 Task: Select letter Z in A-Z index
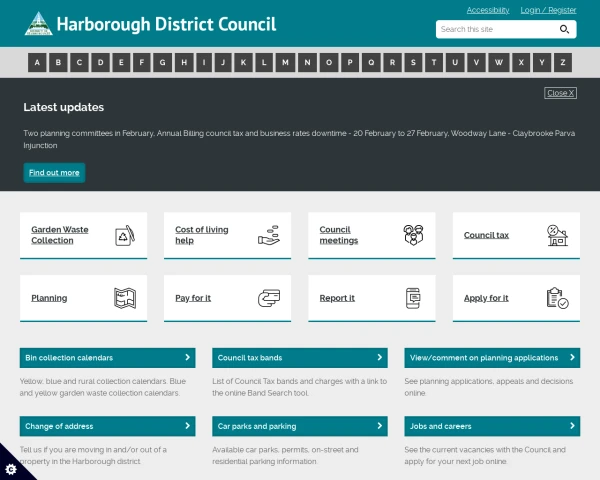click(x=563, y=62)
